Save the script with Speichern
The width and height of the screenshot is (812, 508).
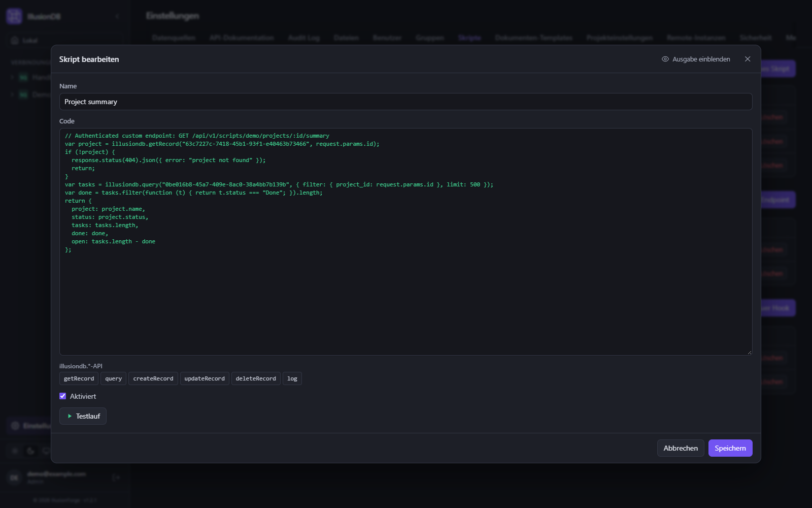coord(730,448)
